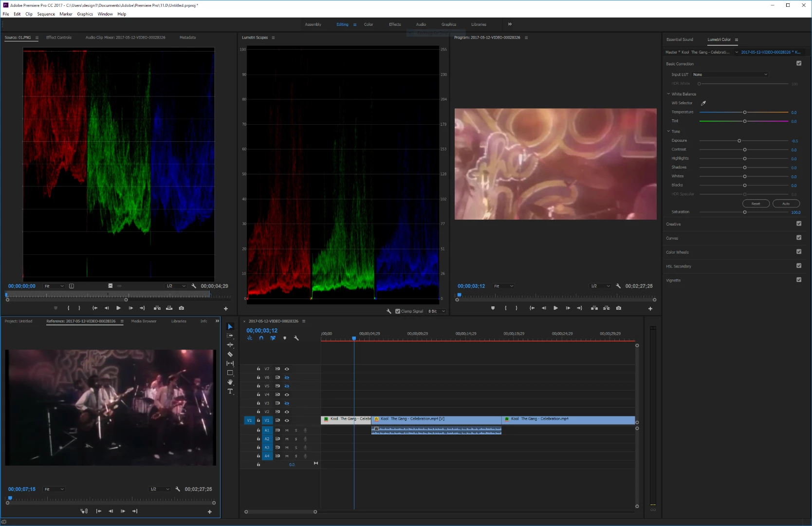Toggle V7 track output eye
This screenshot has height=526, width=812.
pos(287,369)
